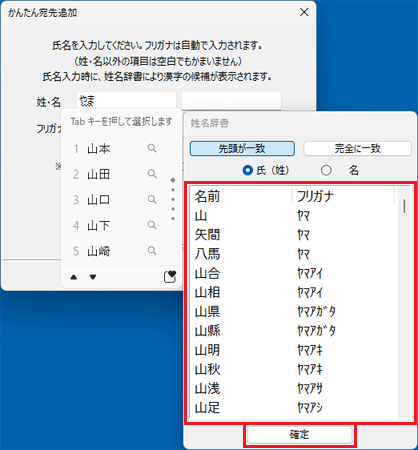Viewport: 418px width, 450px height.
Task: Click search icon beside 山口 candidate
Action: [152, 199]
